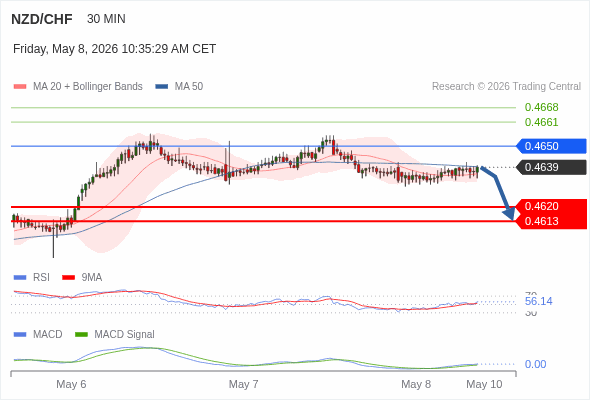Click the RSI legend color swatch
The image size is (590, 400).
(20, 278)
